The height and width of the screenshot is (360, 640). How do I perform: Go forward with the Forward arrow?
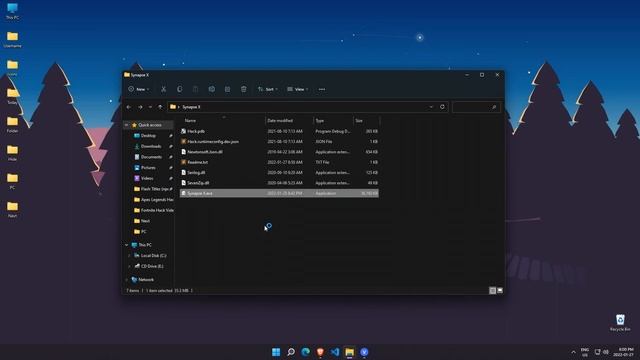pos(140,107)
